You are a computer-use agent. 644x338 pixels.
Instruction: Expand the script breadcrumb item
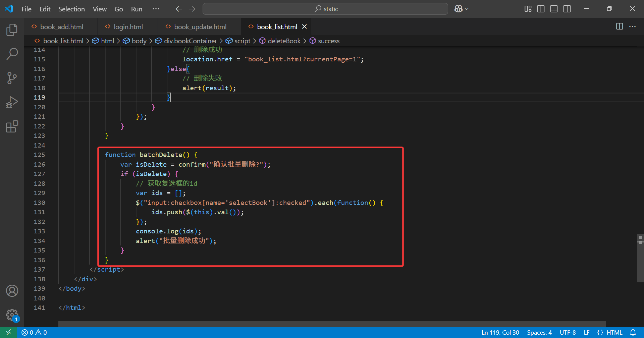point(242,41)
